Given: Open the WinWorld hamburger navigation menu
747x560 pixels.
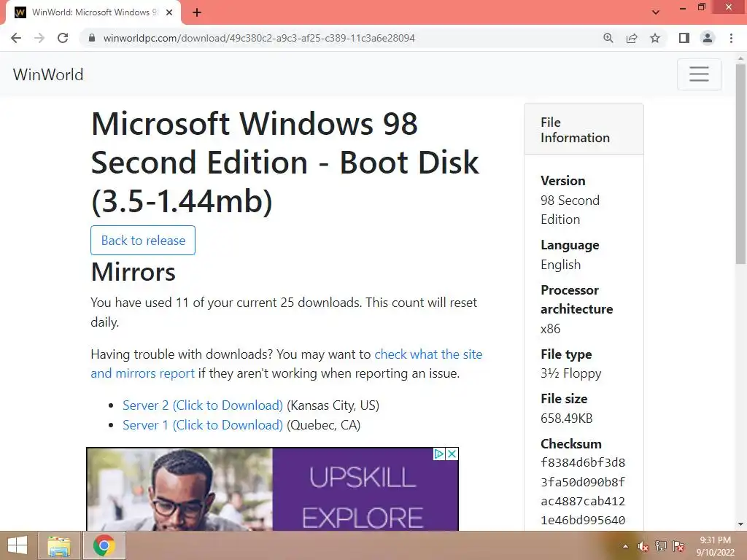Looking at the screenshot, I should 699,74.
